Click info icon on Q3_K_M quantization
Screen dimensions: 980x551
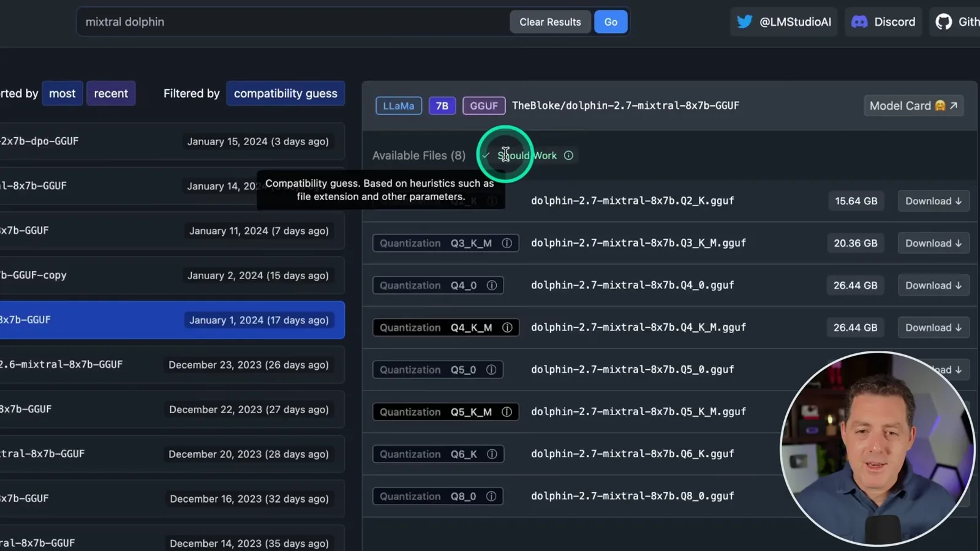tap(507, 243)
